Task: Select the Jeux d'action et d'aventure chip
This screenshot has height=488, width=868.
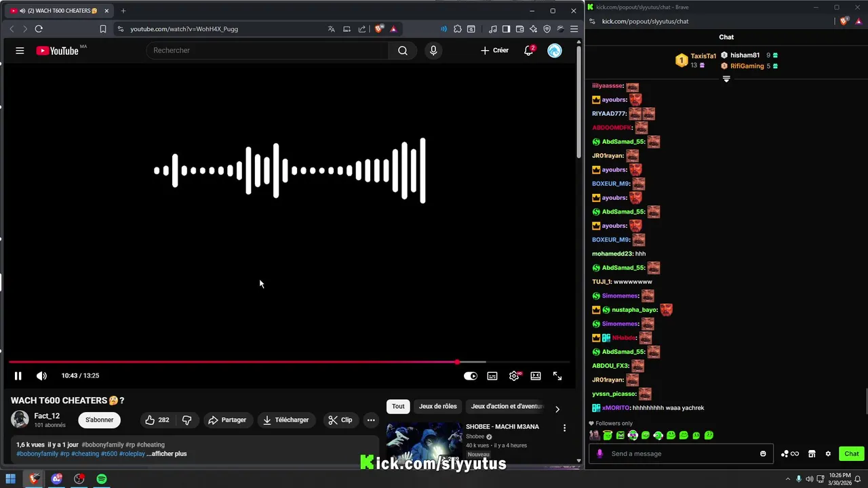Action: click(507, 407)
